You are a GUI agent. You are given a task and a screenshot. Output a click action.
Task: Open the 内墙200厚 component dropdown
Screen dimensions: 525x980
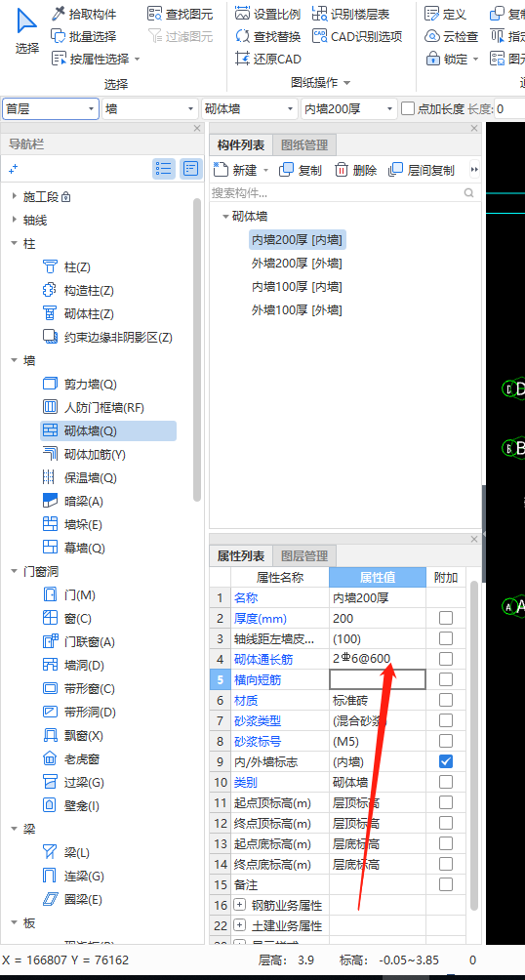[348, 108]
